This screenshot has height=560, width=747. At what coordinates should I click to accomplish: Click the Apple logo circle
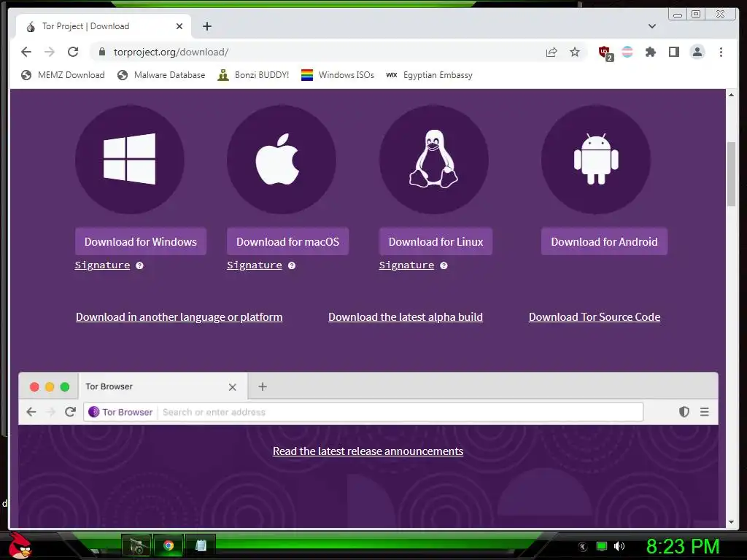pyautogui.click(x=282, y=159)
